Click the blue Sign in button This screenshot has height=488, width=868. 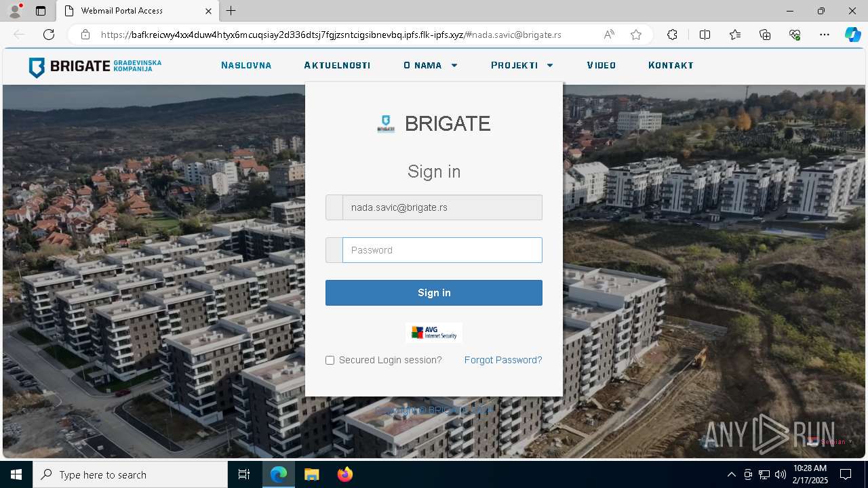click(434, 293)
